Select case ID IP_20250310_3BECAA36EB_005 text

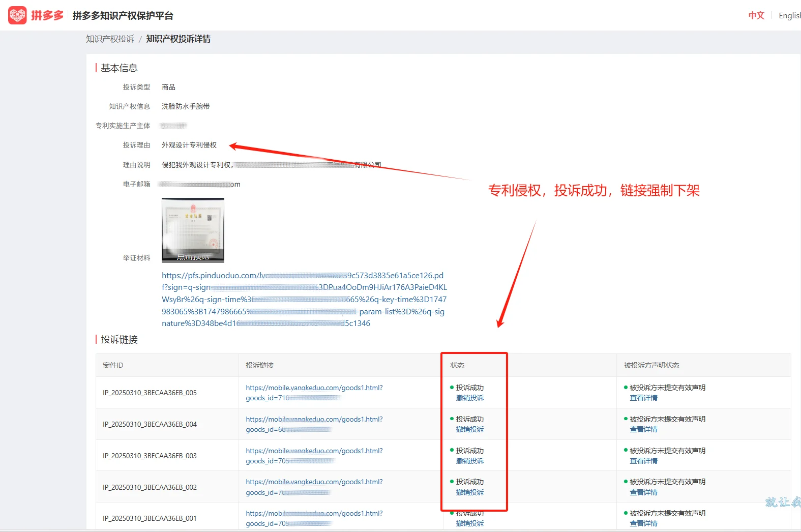(150, 393)
